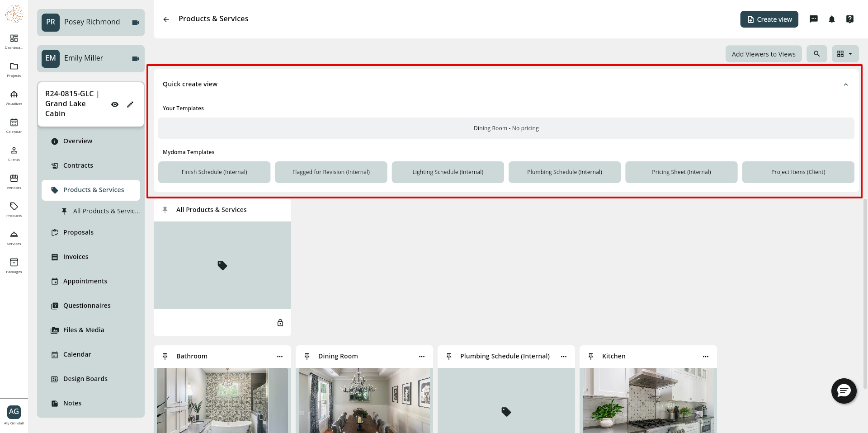Choose Dining Room - No pricing template
Viewport: 868px width, 433px height.
click(506, 128)
